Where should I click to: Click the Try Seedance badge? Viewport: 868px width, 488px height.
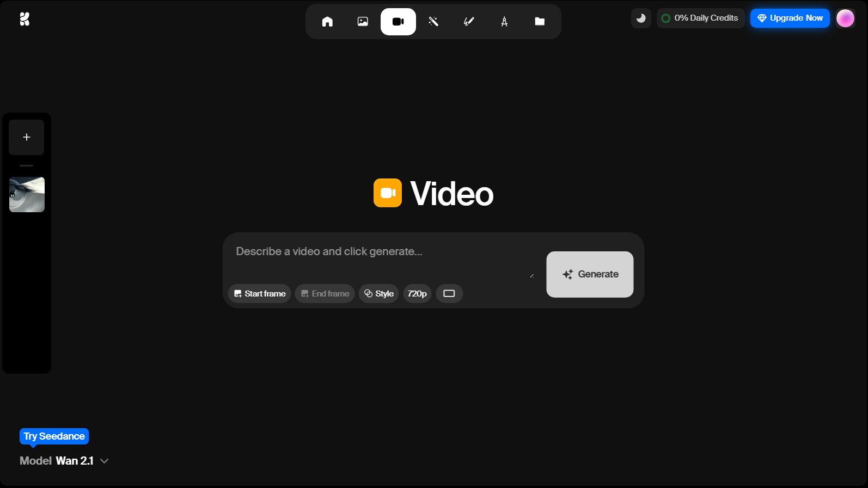click(x=54, y=436)
